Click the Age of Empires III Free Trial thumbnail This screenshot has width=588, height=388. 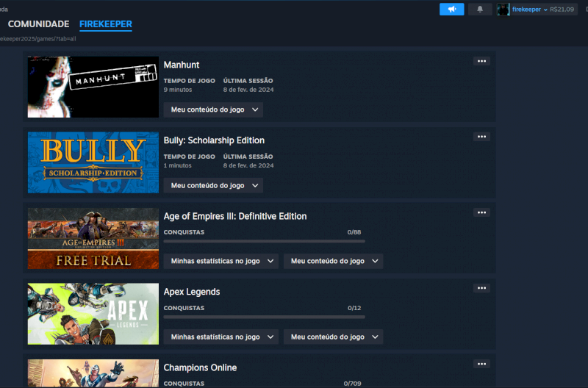click(x=93, y=238)
